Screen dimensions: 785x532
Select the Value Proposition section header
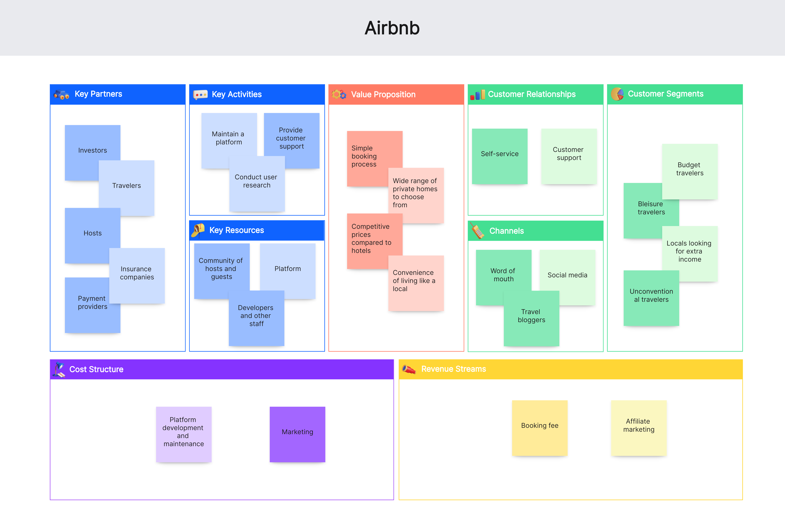pos(396,94)
